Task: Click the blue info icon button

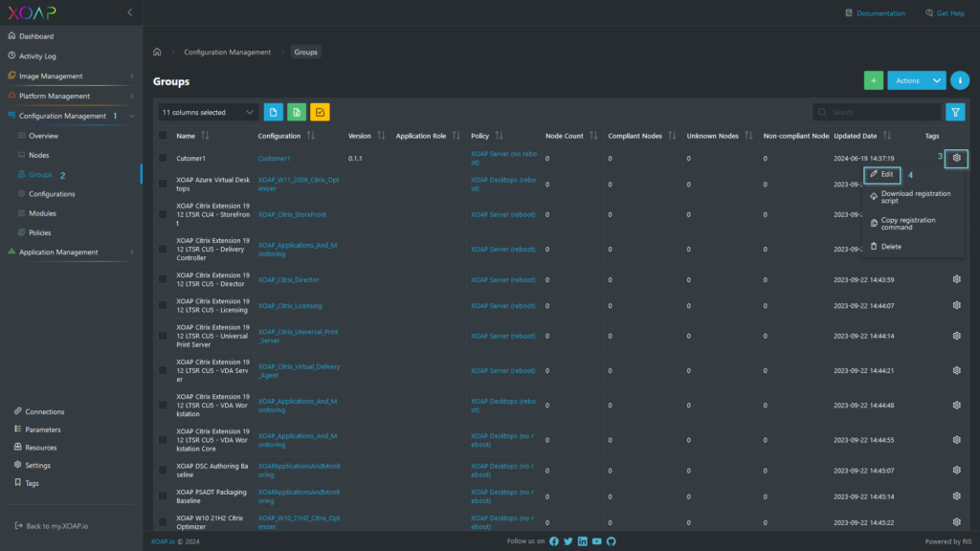Action: [x=960, y=80]
